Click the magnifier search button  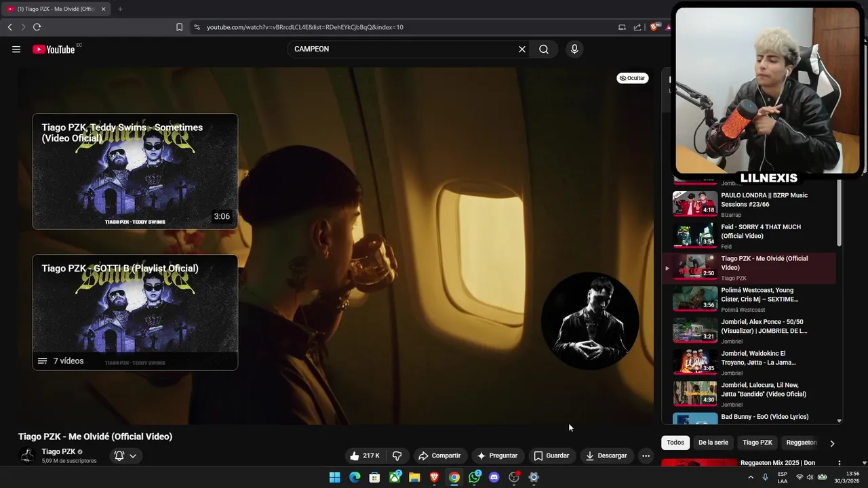coord(544,49)
